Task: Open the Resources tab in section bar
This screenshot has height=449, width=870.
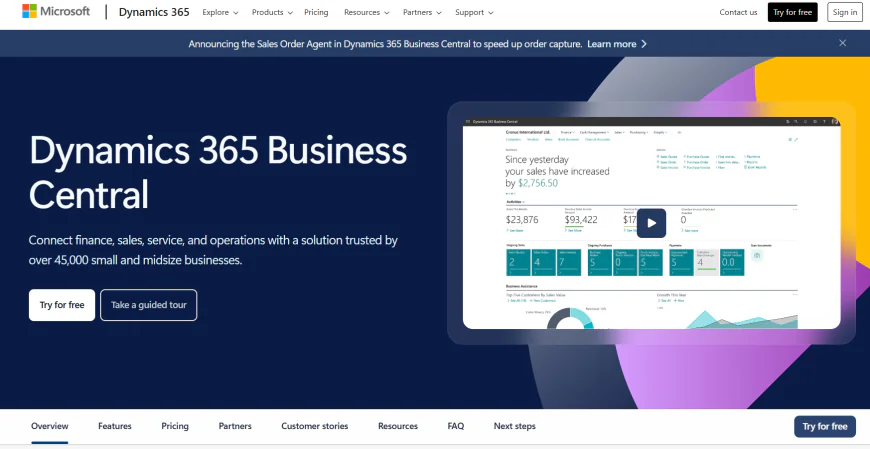Action: [x=398, y=426]
